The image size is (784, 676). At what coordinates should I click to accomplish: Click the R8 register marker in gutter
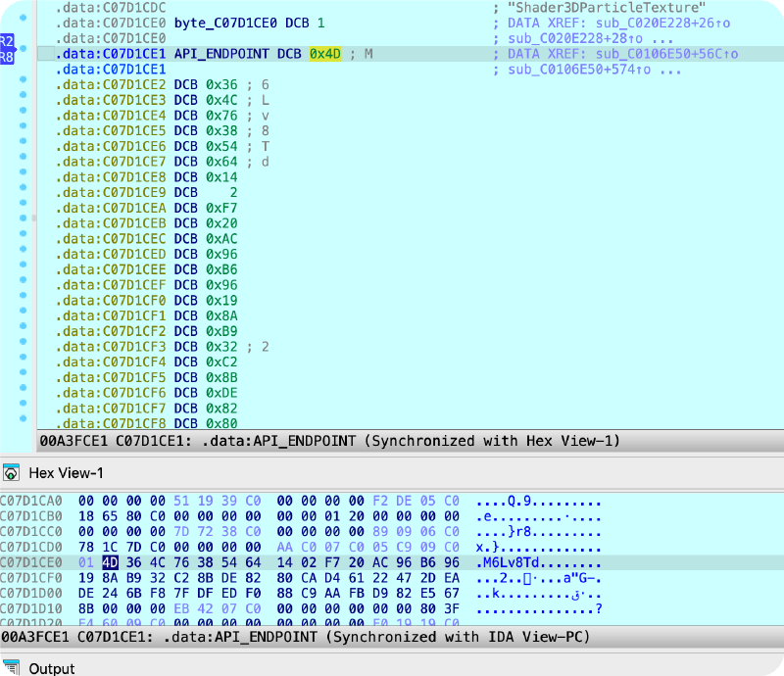7,57
